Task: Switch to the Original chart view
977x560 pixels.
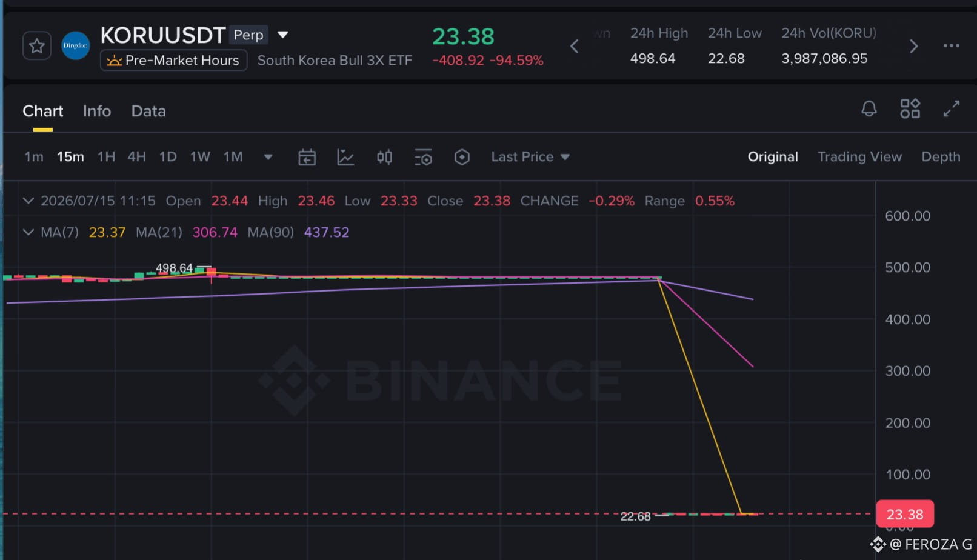Action: pyautogui.click(x=773, y=157)
